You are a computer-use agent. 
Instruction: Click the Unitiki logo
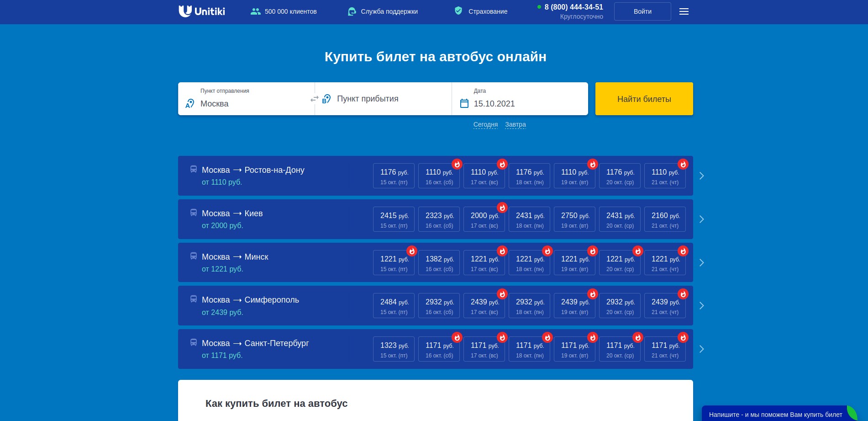pyautogui.click(x=201, y=11)
